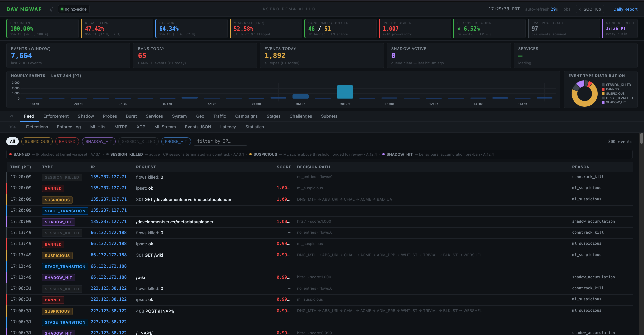Toggle the BANNED filter pill
Image resolution: width=644 pixels, height=335 pixels.
[x=67, y=141]
